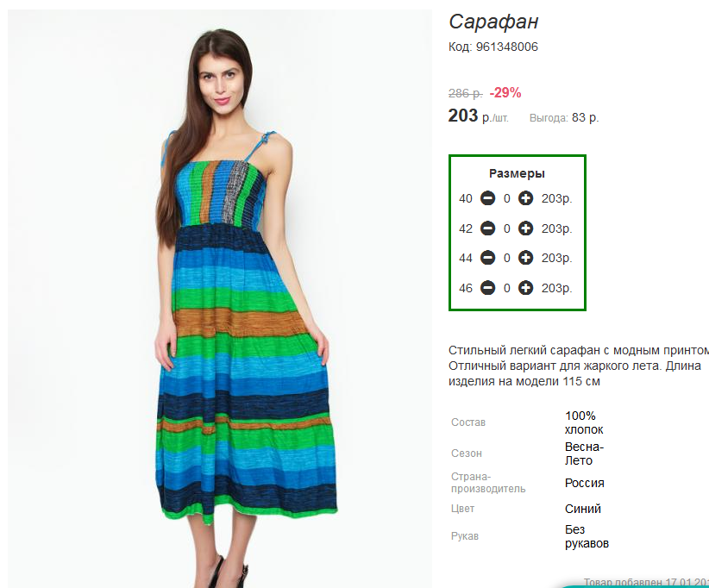Select quantity field for size 42
Image resolution: width=709 pixels, height=588 pixels.
pyautogui.click(x=507, y=228)
